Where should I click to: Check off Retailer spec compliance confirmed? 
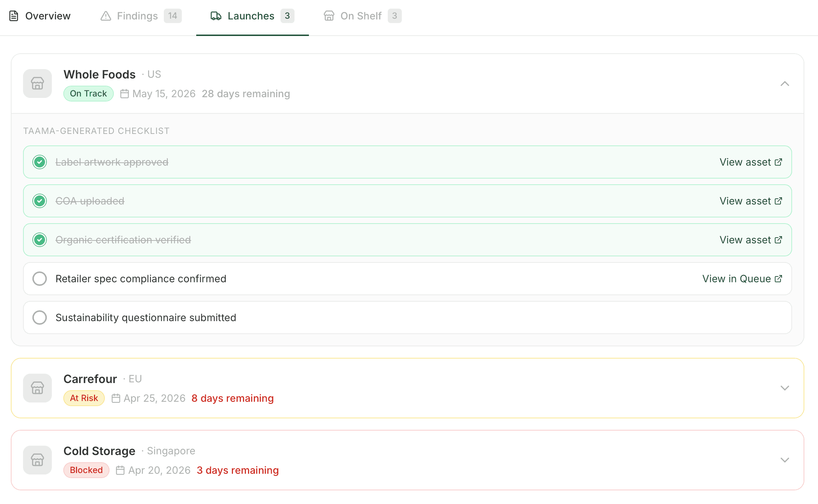click(x=40, y=279)
